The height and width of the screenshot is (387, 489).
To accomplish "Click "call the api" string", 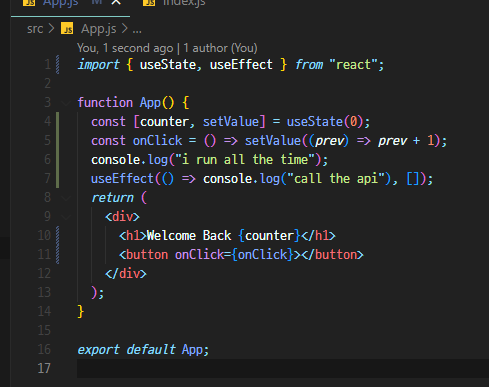I will click(335, 179).
